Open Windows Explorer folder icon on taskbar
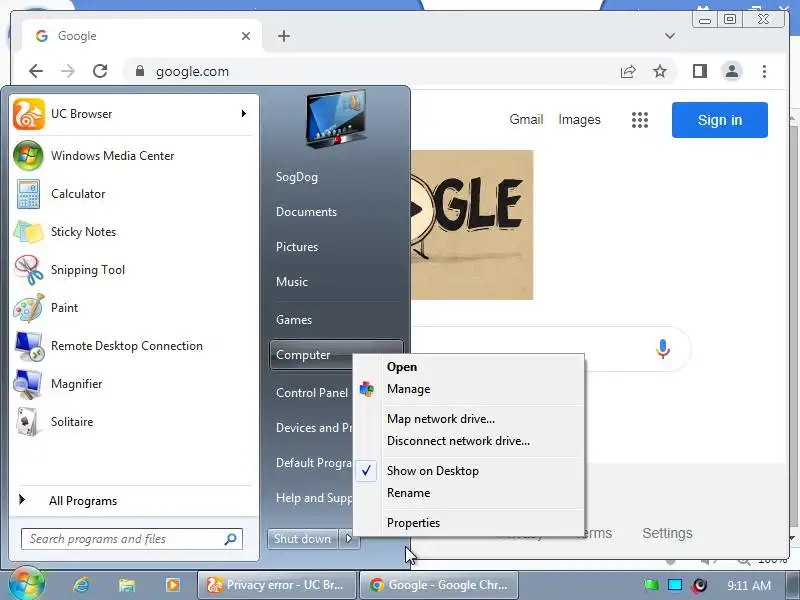Image resolution: width=800 pixels, height=600 pixels. click(x=127, y=585)
